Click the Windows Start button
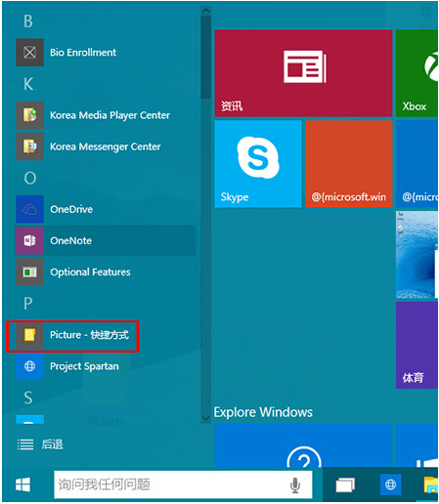This screenshot has width=439, height=504. [x=22, y=484]
